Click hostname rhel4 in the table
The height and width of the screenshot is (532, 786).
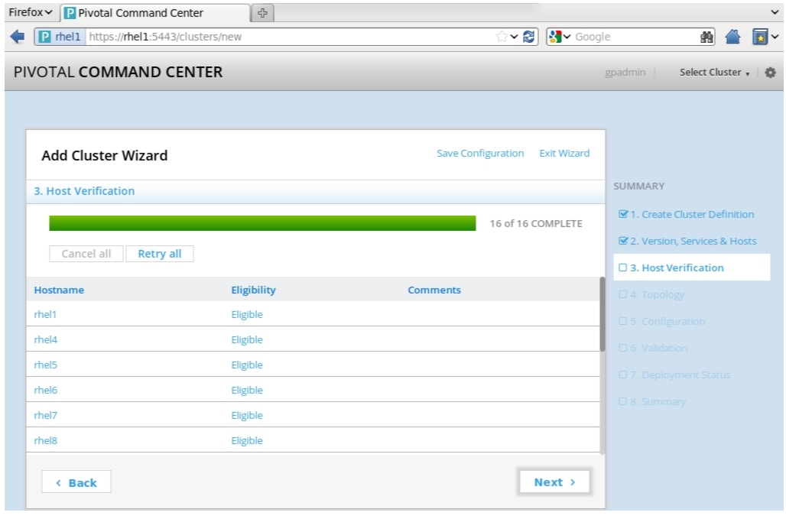pos(46,339)
